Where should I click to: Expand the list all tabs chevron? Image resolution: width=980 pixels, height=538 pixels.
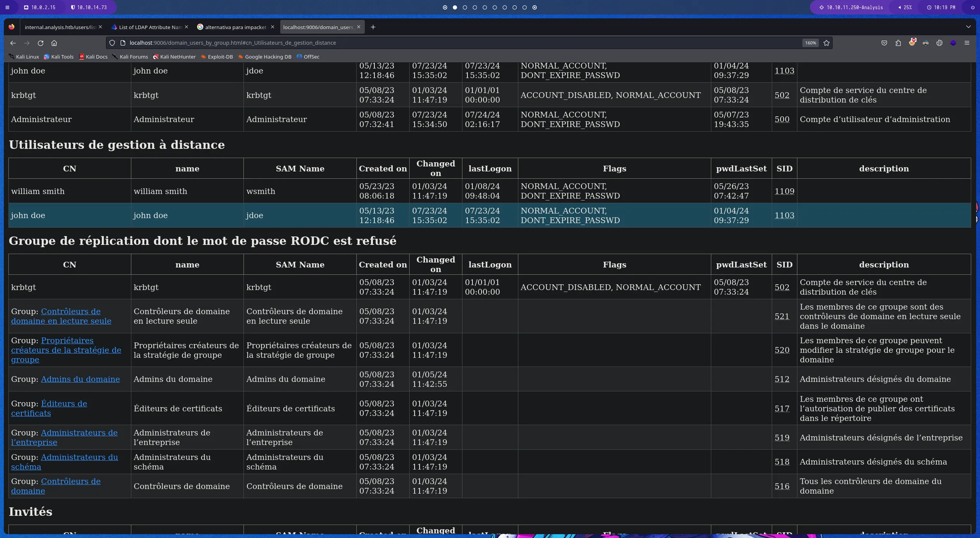(968, 27)
